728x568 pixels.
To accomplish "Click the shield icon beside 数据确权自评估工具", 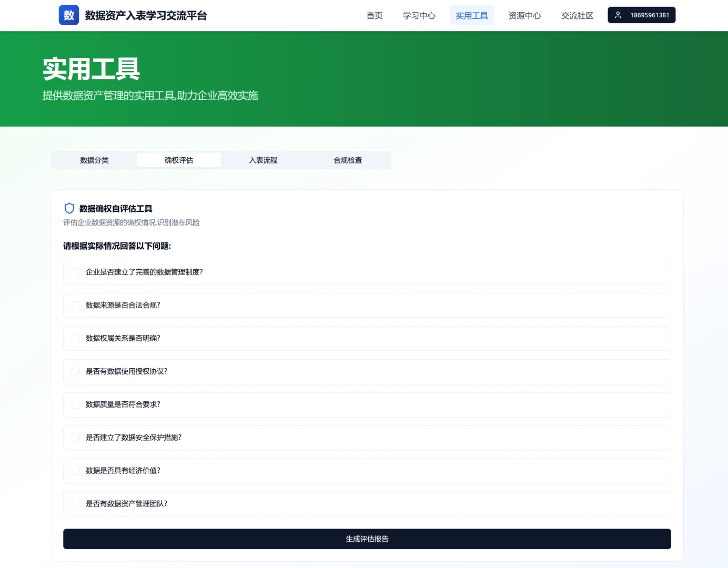I will pyautogui.click(x=69, y=208).
